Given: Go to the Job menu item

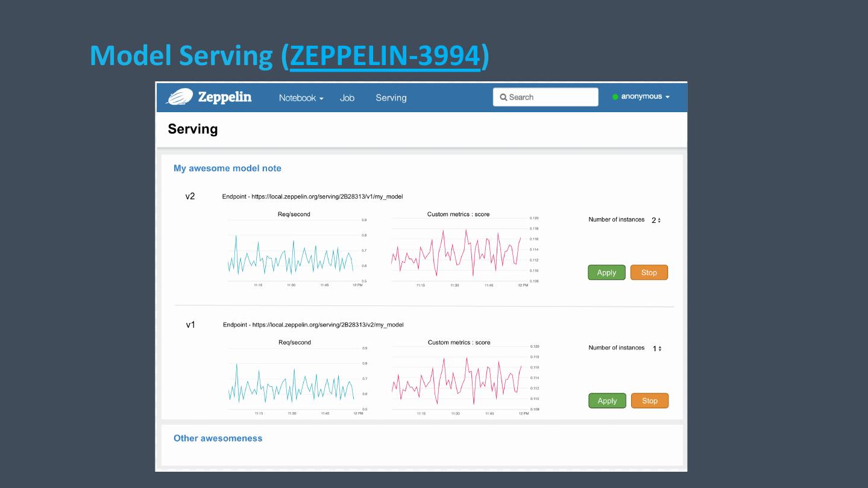Looking at the screenshot, I should click(x=347, y=98).
